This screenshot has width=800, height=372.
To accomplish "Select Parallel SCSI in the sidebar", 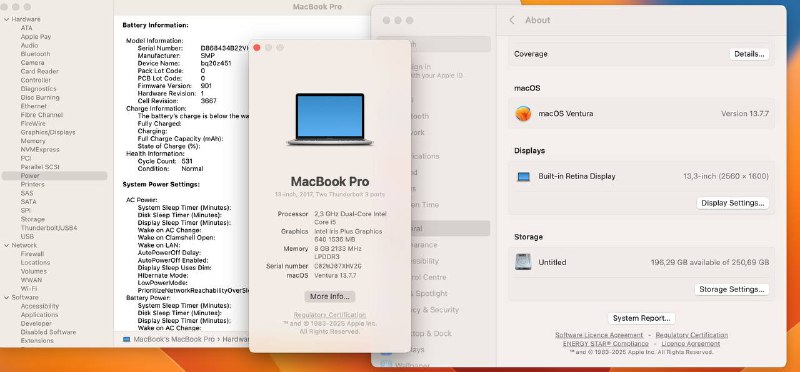I will [40, 167].
